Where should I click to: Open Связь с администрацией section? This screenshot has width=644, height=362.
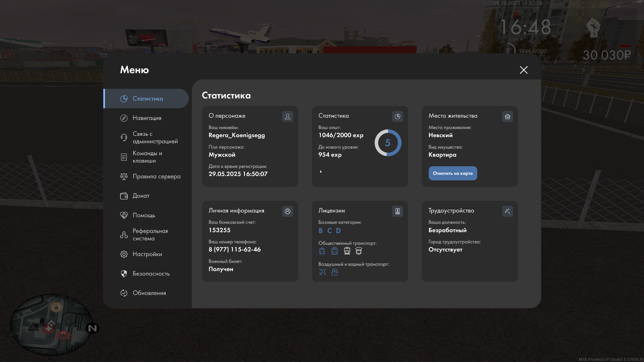point(155,137)
